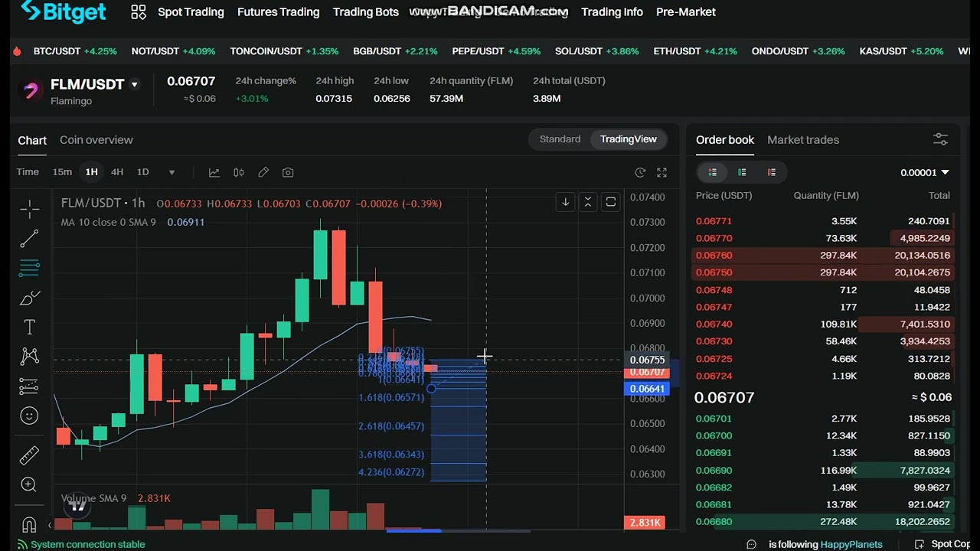Show both bids and asks view
The image size is (980, 551).
coord(713,172)
